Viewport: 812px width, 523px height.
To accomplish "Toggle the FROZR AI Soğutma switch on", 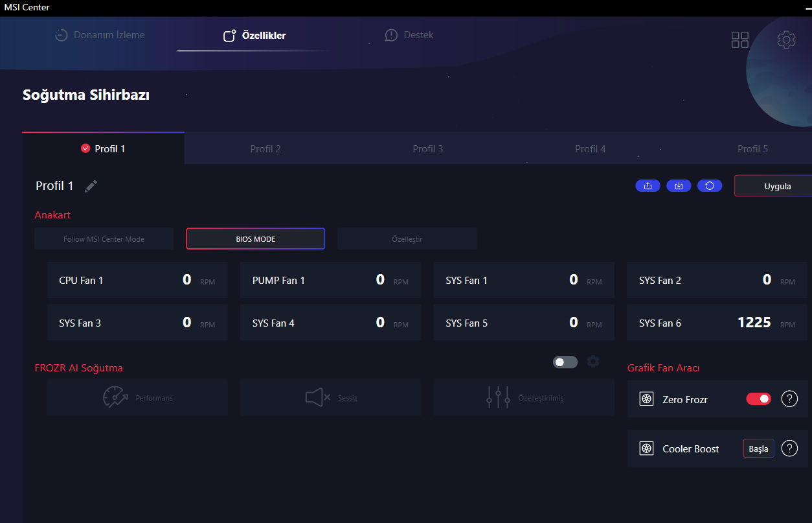I will pos(565,362).
